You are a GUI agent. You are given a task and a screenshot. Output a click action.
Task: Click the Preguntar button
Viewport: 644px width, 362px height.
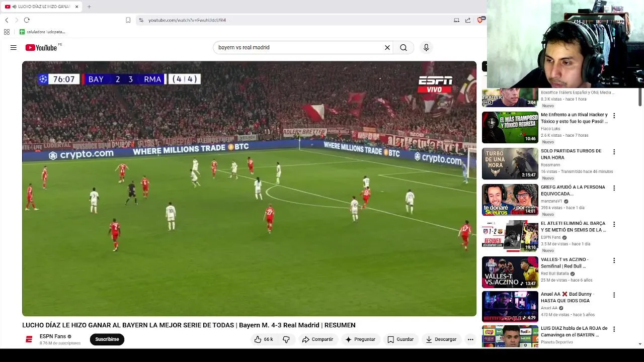tap(360, 339)
